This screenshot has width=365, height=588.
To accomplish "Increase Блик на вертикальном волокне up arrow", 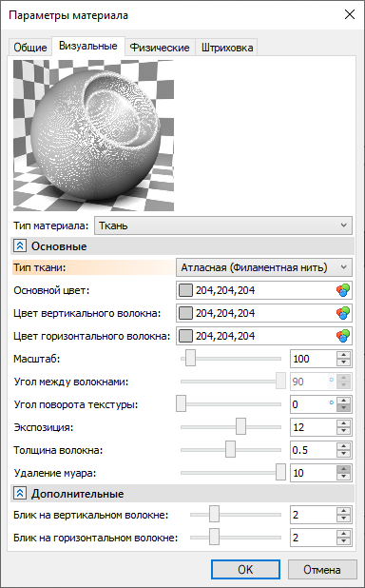I will 343,511.
